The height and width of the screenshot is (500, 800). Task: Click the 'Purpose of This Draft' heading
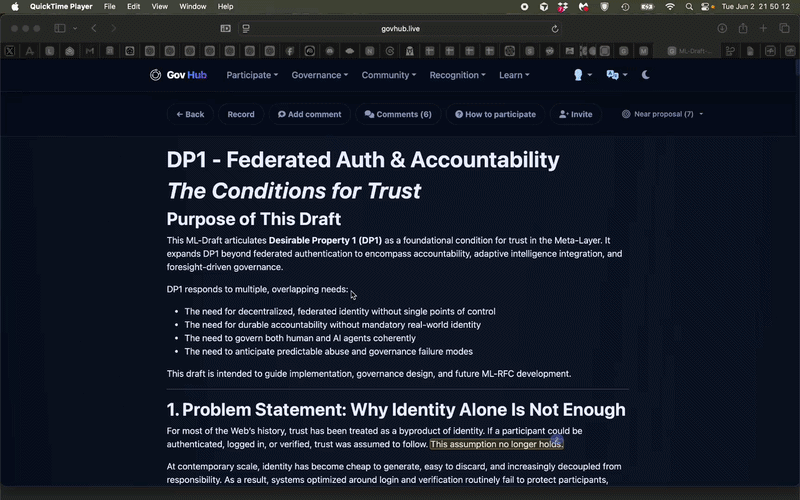[x=254, y=219]
